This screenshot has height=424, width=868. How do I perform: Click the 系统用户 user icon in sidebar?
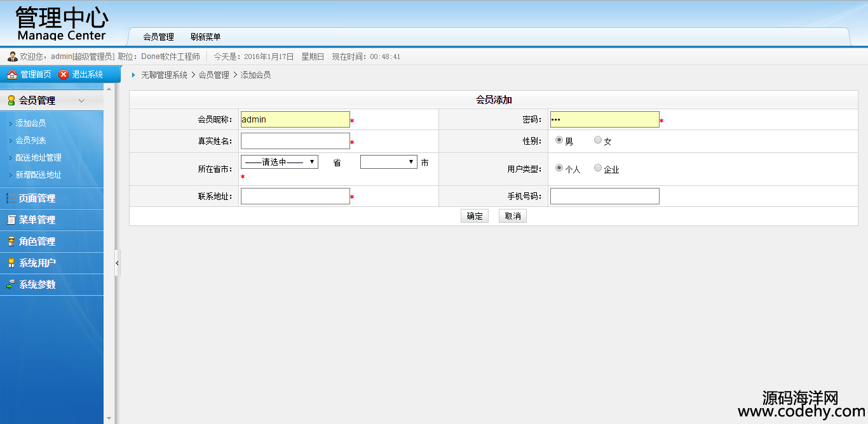[11, 263]
